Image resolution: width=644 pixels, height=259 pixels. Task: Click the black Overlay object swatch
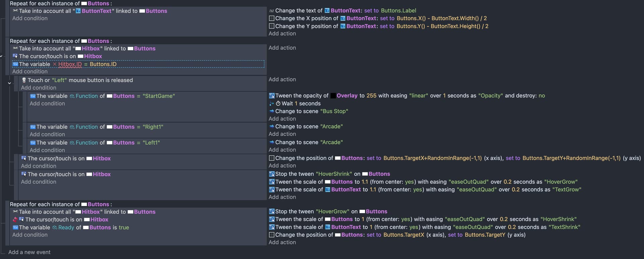333,96
